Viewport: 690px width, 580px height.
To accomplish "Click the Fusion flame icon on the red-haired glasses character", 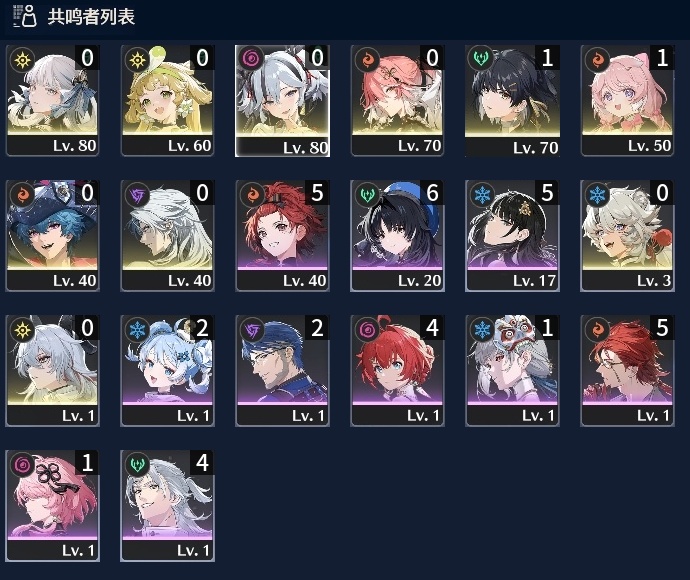I will tap(597, 329).
